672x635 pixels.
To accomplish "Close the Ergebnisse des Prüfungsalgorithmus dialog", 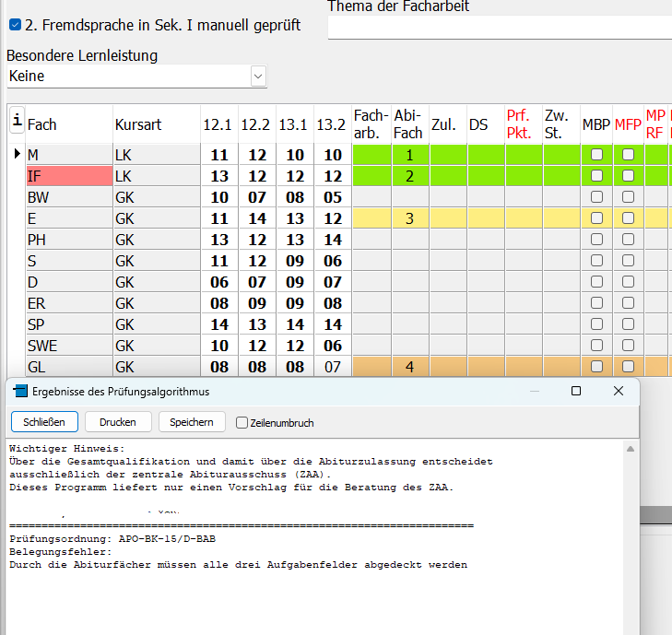I will click(618, 391).
